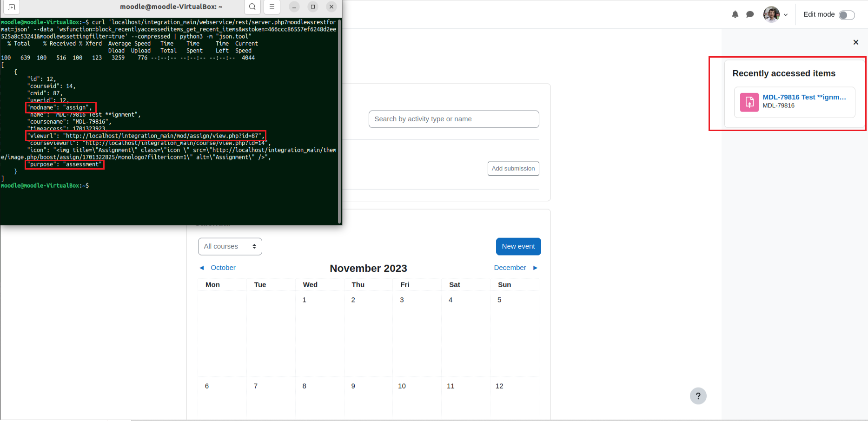Click the "viewurl" line in the terminal output

click(x=146, y=136)
